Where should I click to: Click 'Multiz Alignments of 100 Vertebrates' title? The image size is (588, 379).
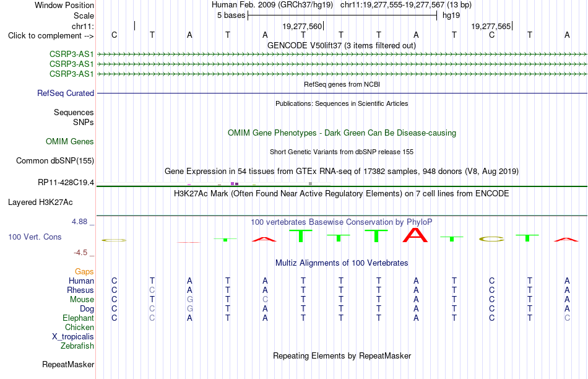(342, 263)
